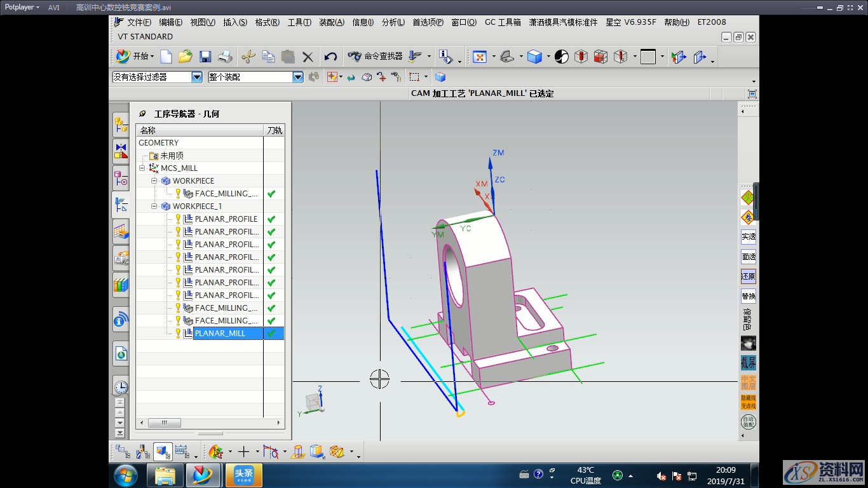This screenshot has height=488, width=868.
Task: Select the PLANAR_MILL operation in the tree
Action: 220,333
